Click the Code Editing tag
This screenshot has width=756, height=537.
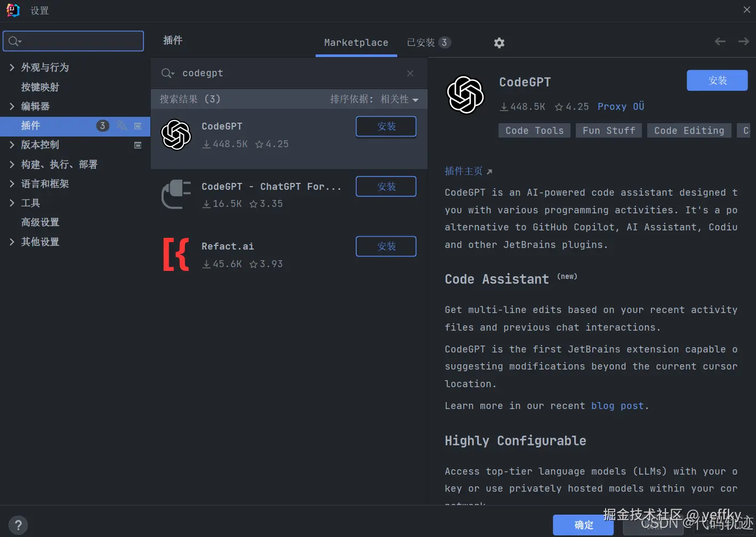[689, 131]
